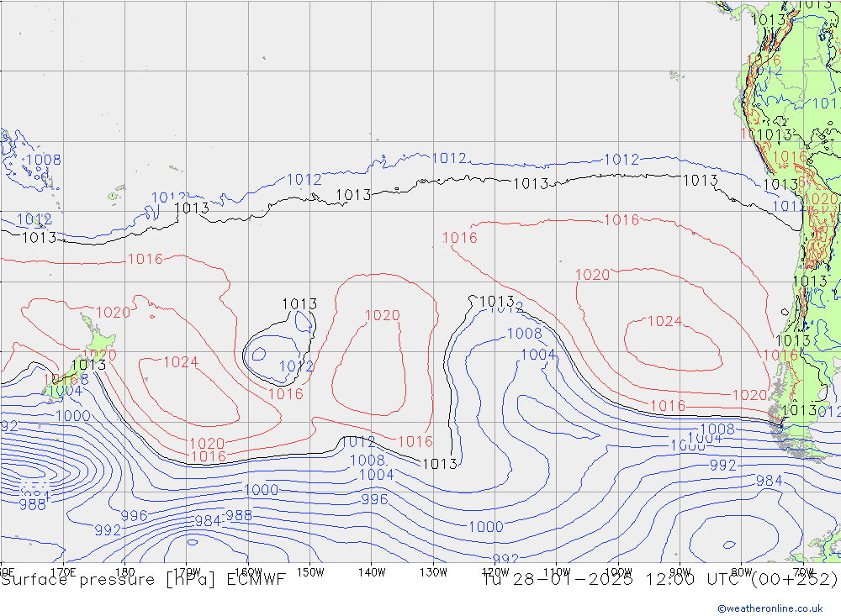Click the red 1016 label near 130W top
Viewport: 841px width, 616px height.
[459, 238]
